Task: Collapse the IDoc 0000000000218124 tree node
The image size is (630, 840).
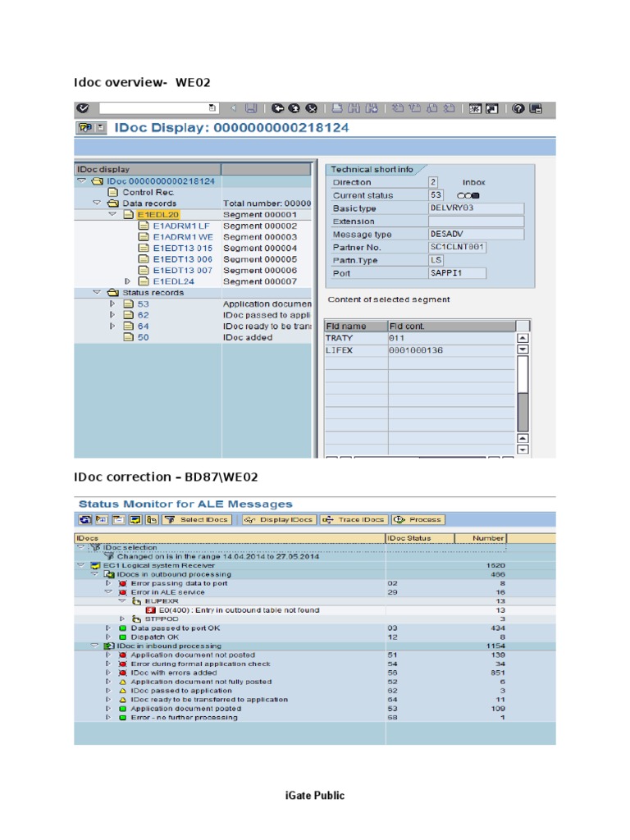Action: pyautogui.click(x=82, y=181)
